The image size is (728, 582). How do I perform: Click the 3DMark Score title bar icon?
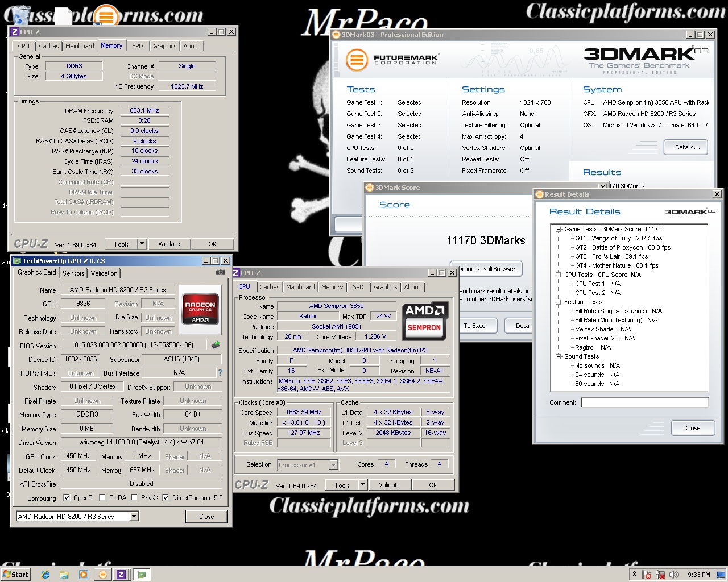click(x=370, y=188)
